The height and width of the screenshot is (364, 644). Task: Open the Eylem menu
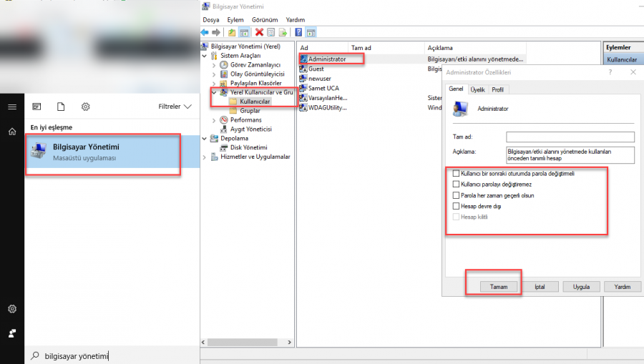click(235, 20)
